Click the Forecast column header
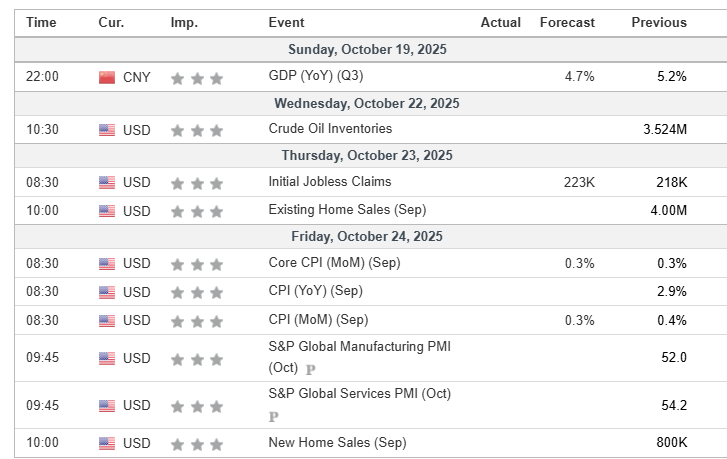Screen dimensions: 727x459 [x=567, y=22]
